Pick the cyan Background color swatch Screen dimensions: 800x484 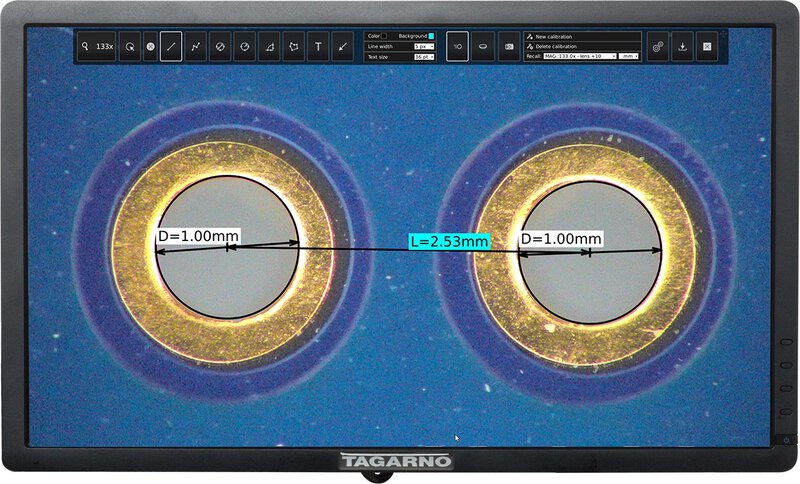pyautogui.click(x=432, y=36)
